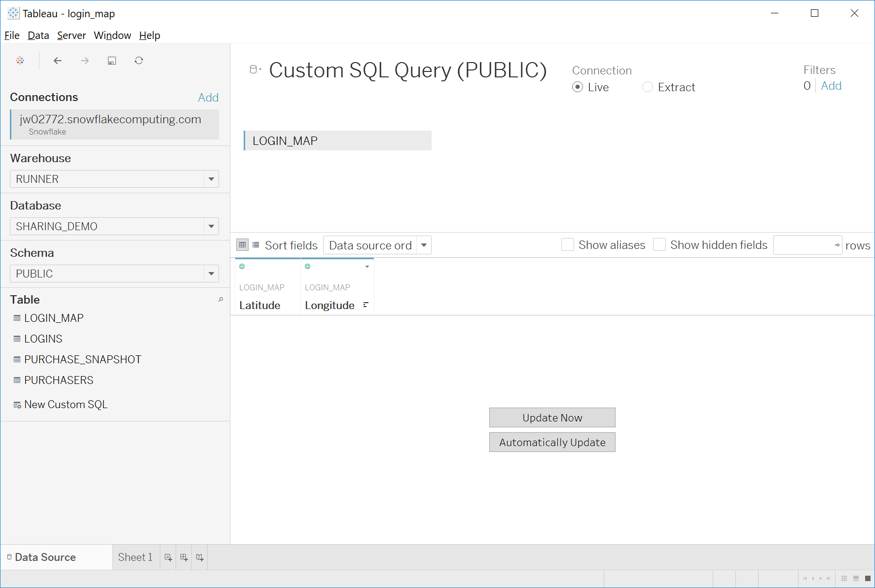Go to previous sheet using the status bar arrow
This screenshot has width=875, height=588.
pos(813,579)
